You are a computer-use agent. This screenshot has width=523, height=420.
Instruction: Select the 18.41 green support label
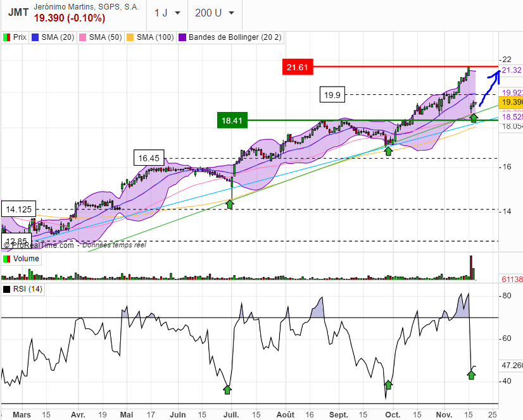pyautogui.click(x=232, y=120)
